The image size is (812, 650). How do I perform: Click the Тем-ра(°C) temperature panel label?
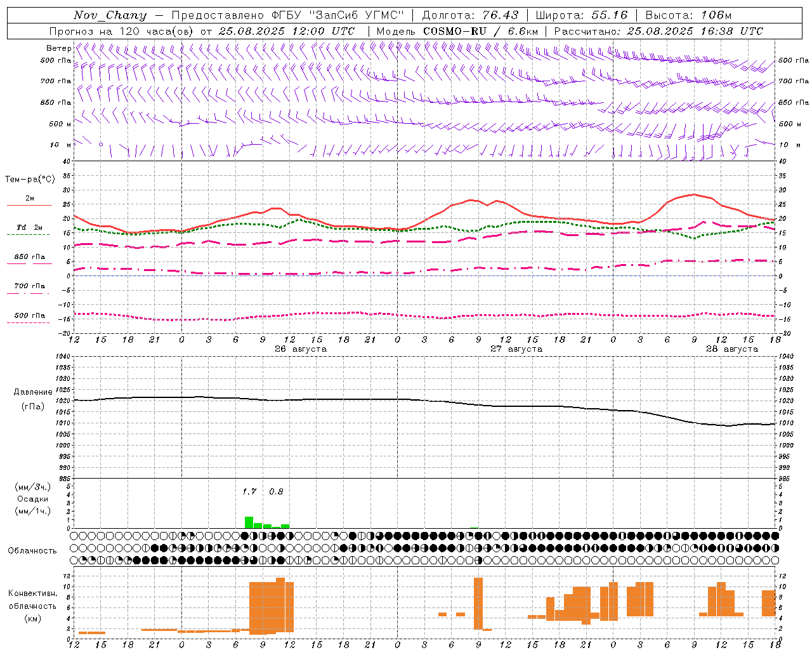30,180
